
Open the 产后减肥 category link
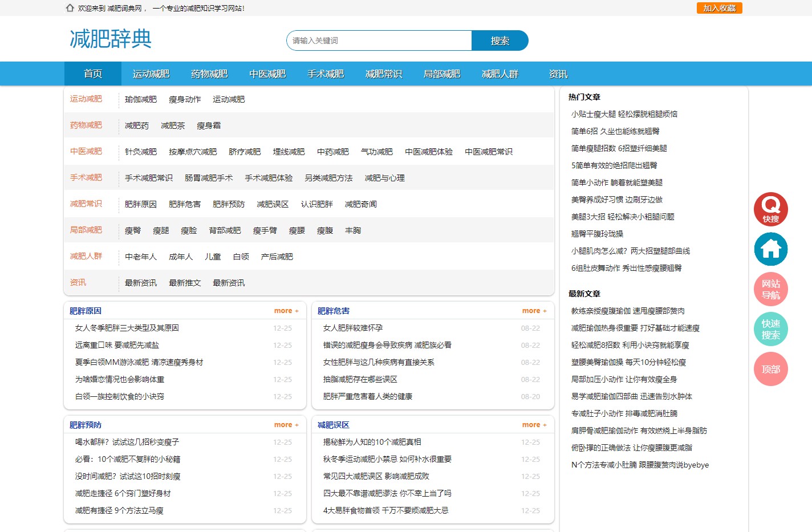[277, 257]
